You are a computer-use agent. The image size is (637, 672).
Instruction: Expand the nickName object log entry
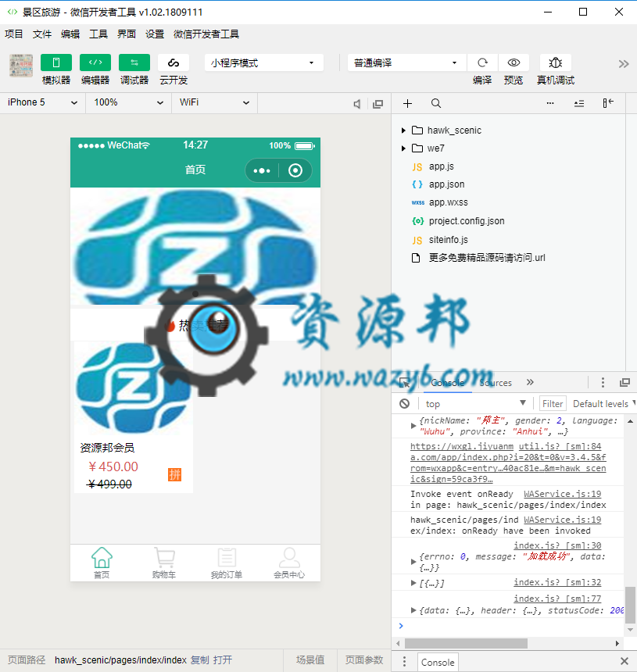[x=413, y=426]
